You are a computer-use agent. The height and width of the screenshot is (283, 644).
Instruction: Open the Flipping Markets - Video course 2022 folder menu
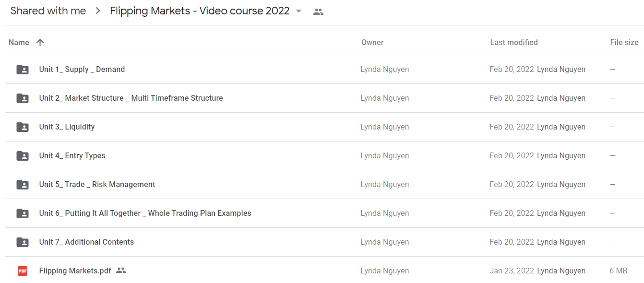[x=200, y=11]
